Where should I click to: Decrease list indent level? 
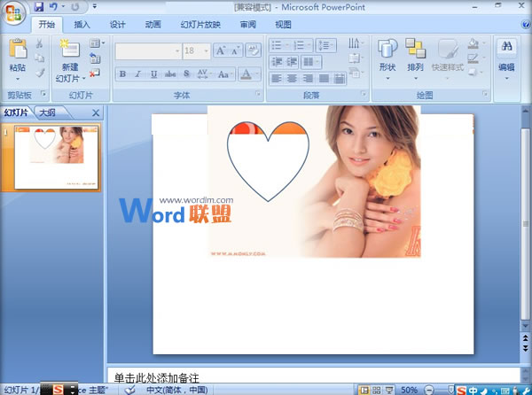coord(277,62)
